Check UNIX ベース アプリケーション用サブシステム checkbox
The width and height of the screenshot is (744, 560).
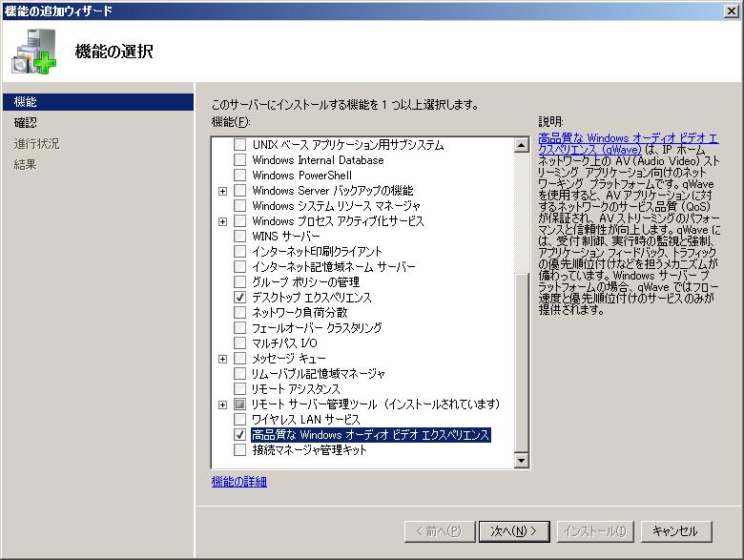coord(240,145)
